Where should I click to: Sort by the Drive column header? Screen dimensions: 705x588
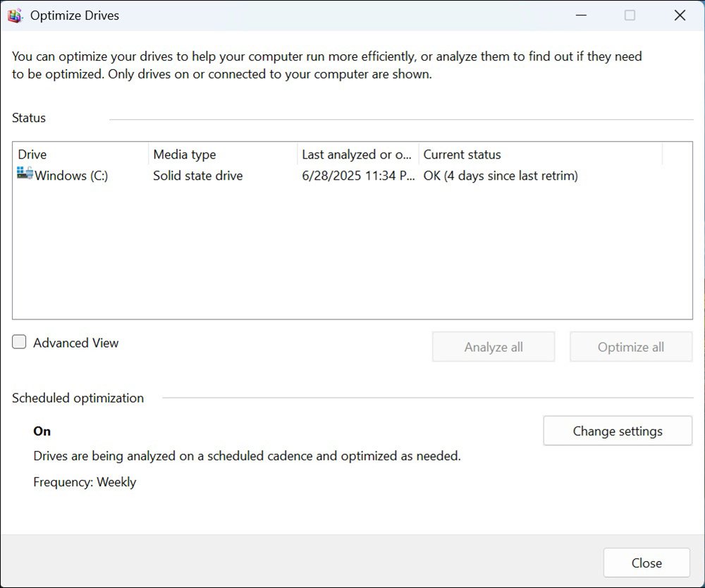coord(32,154)
